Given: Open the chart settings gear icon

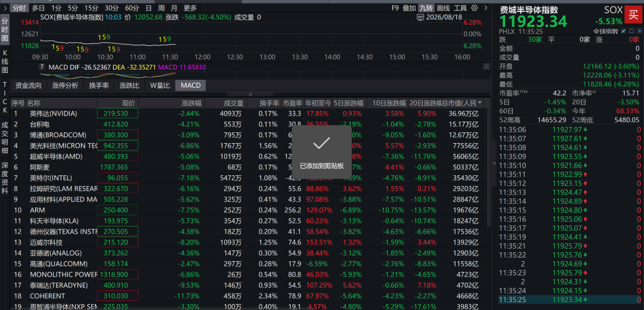Looking at the screenshot, I should tap(475, 8).
